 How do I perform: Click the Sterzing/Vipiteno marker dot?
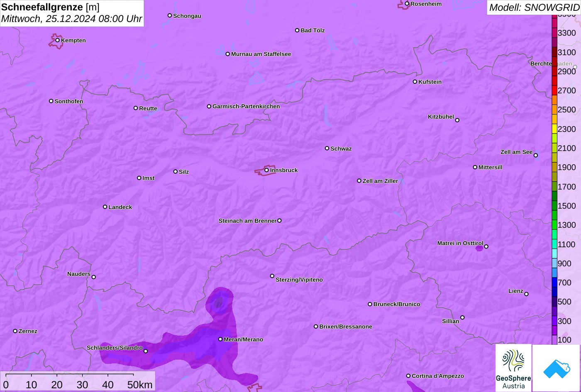[x=272, y=276]
